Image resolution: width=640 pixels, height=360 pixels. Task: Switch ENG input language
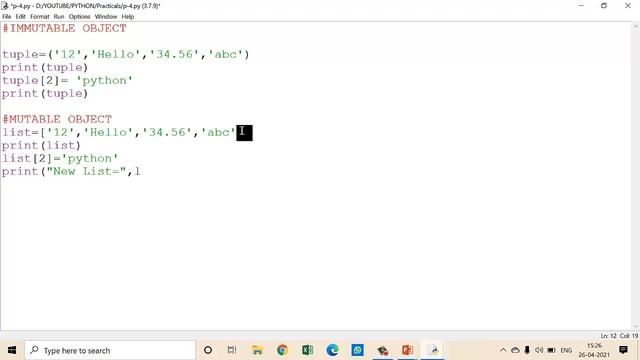566,350
